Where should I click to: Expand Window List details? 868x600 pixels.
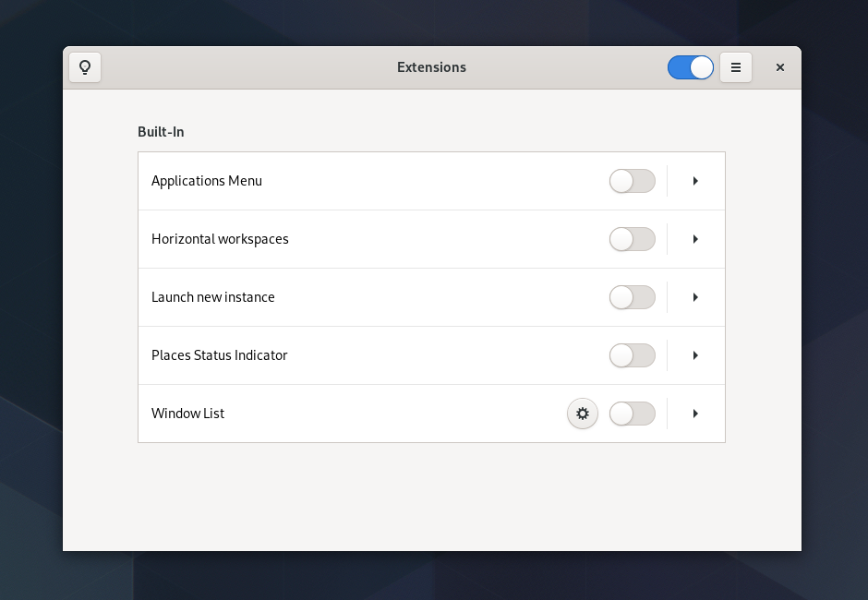click(x=695, y=414)
